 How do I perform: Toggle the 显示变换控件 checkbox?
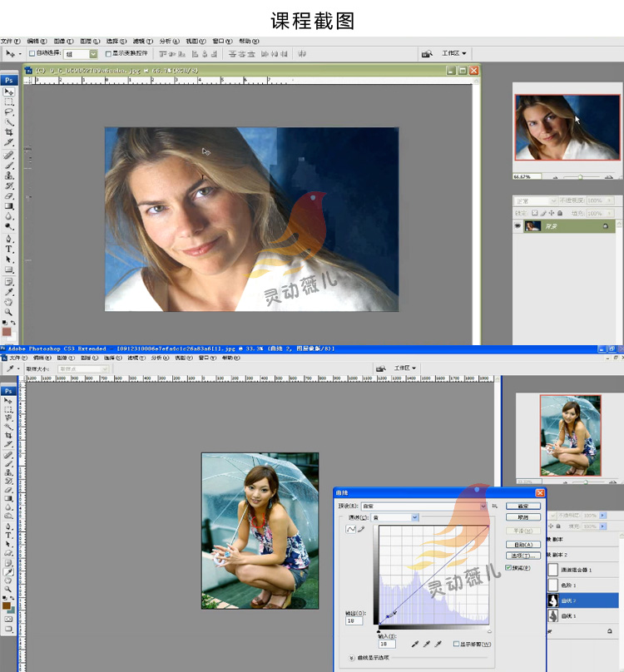pos(108,53)
